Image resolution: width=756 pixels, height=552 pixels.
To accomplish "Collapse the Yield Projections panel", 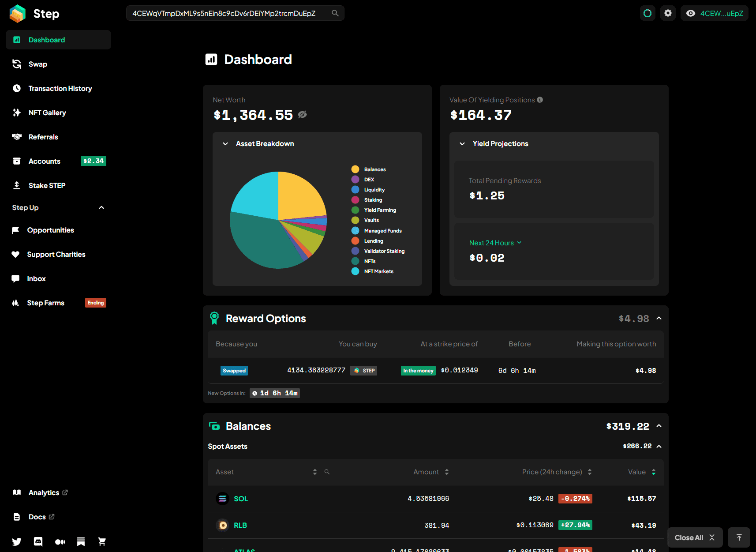I will coord(462,144).
